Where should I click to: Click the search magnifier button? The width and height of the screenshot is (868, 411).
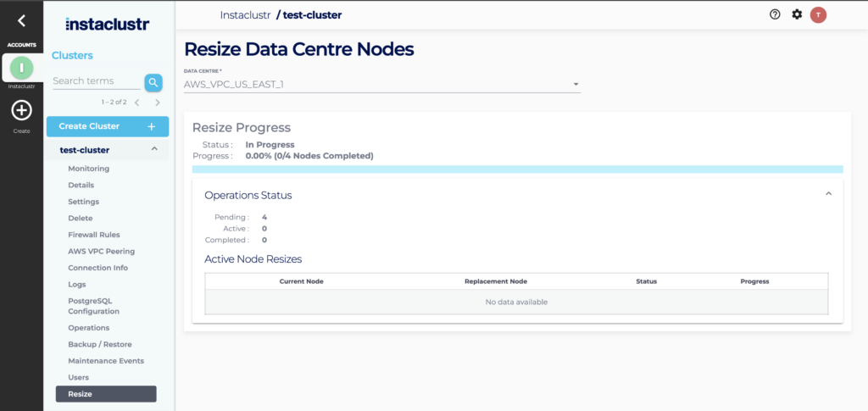coord(153,82)
